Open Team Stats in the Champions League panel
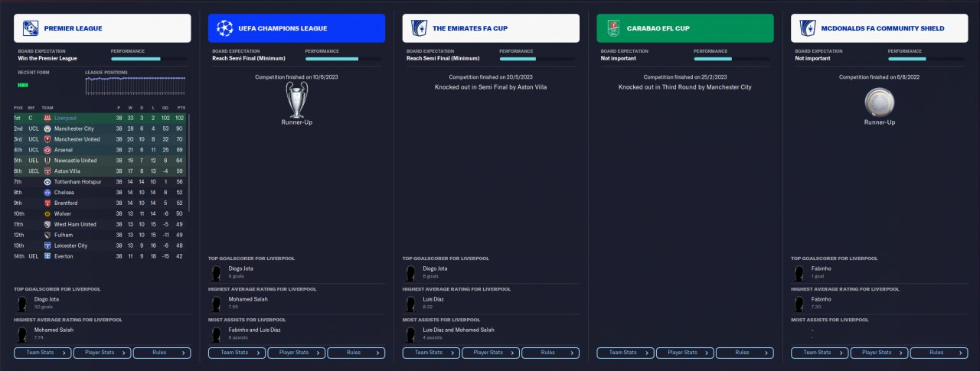Screen dimensions: 980x371 coord(237,353)
